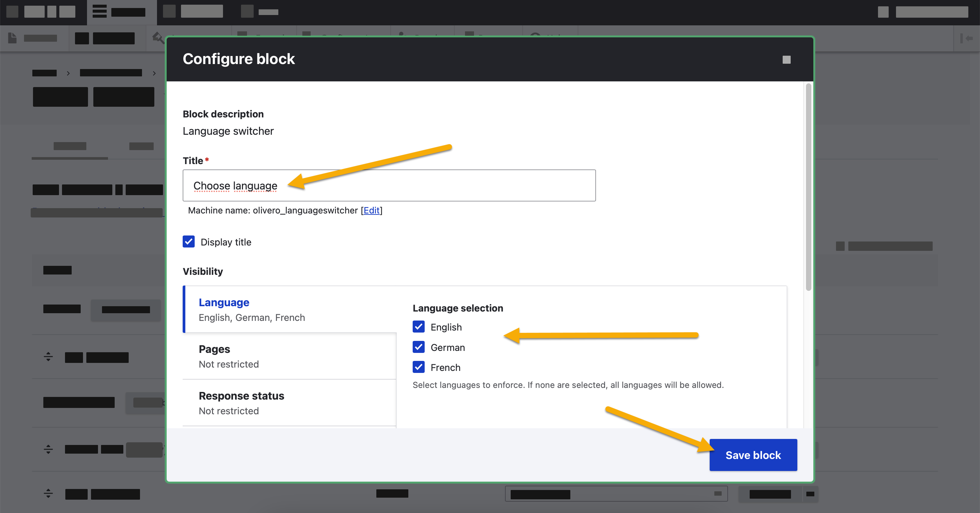The height and width of the screenshot is (513, 980).
Task: Click the Select languages to enforce help text
Action: coord(568,385)
